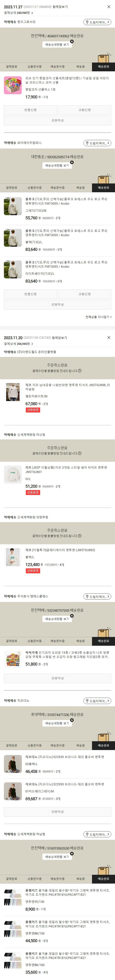This screenshot has height=980, width=115.
Task: Dismiss the 2023.11.20 order with the X icon
Action: click(109, 337)
